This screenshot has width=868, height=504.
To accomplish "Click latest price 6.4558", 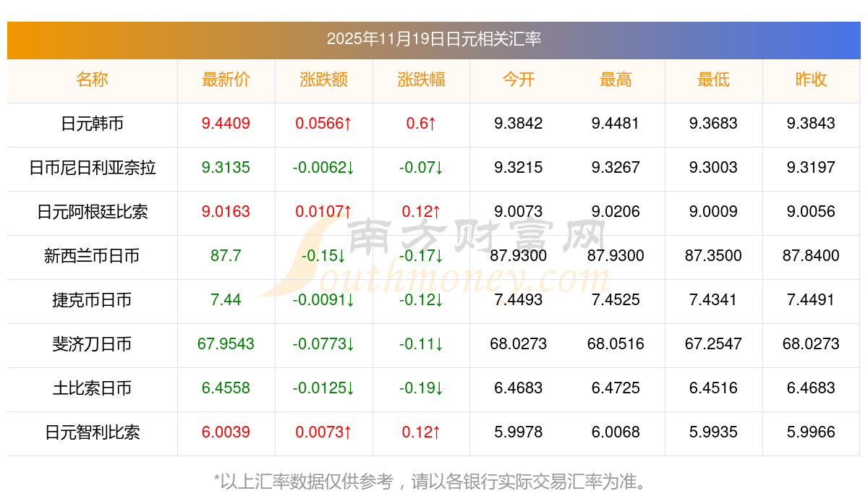I will pos(226,388).
